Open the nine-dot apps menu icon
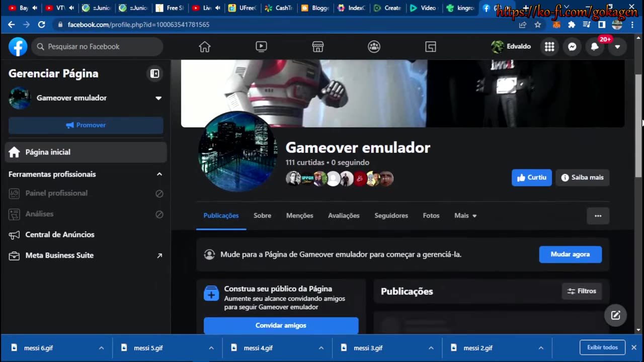 coord(549,47)
